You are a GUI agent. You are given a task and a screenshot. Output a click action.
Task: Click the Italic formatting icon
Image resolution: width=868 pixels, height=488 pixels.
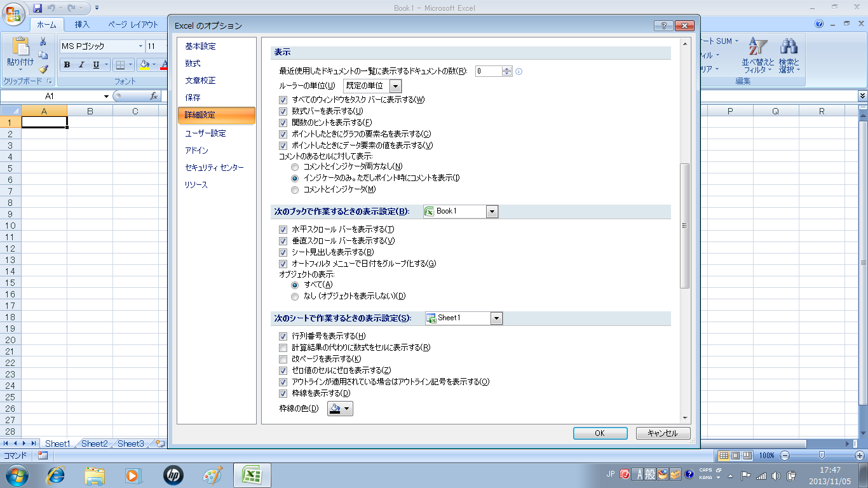81,65
